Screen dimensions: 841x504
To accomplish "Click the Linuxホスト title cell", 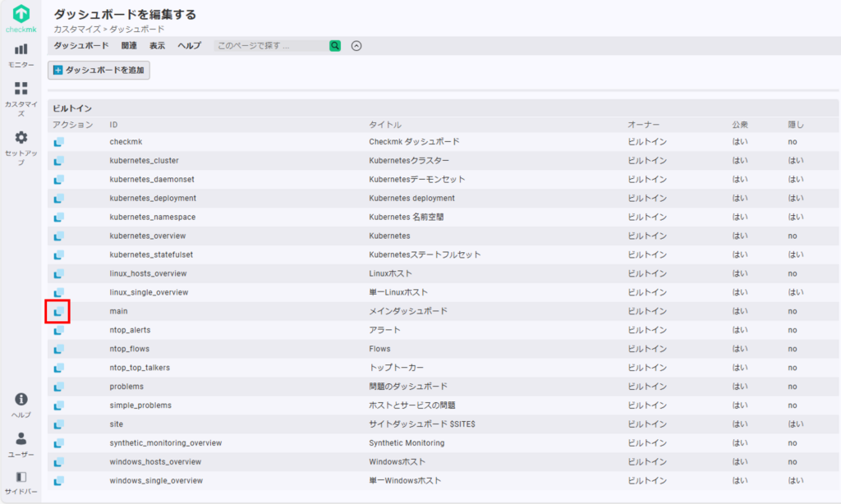I will click(x=390, y=274).
